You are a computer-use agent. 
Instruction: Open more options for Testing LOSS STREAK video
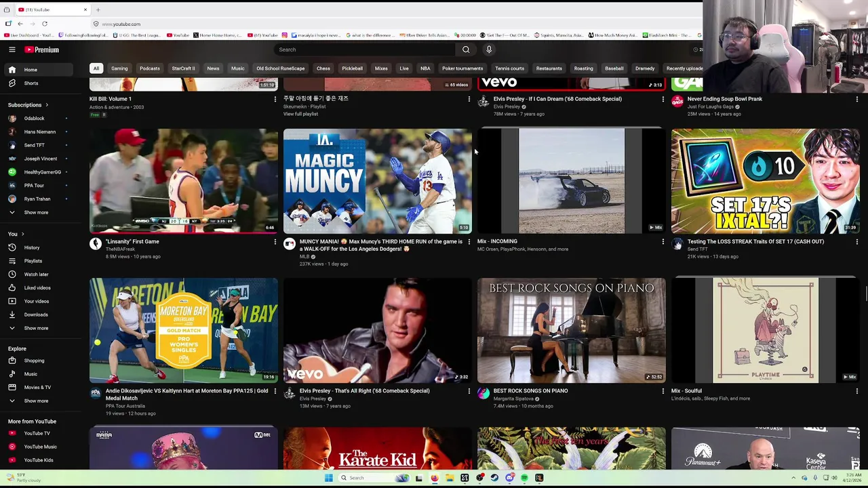(856, 242)
